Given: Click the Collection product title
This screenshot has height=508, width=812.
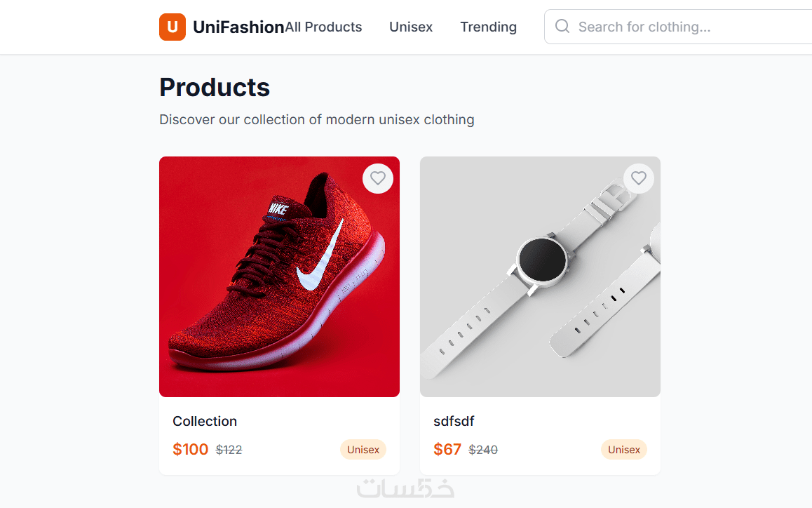Looking at the screenshot, I should click(205, 421).
